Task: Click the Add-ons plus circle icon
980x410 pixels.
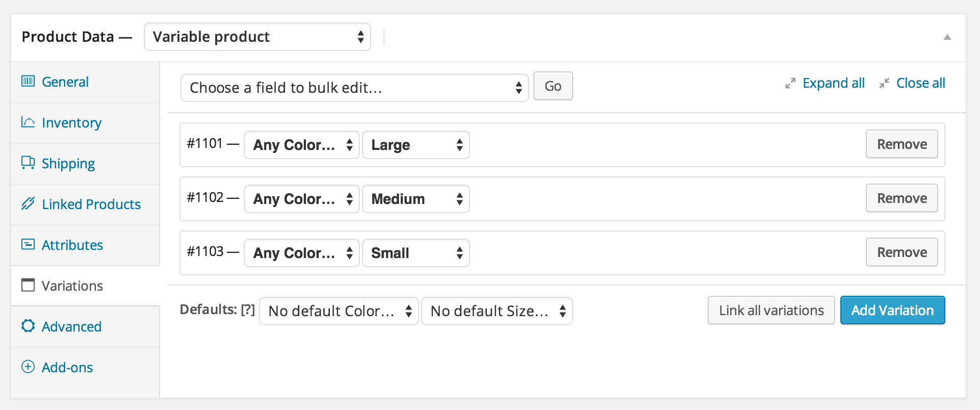Action: coord(28,367)
